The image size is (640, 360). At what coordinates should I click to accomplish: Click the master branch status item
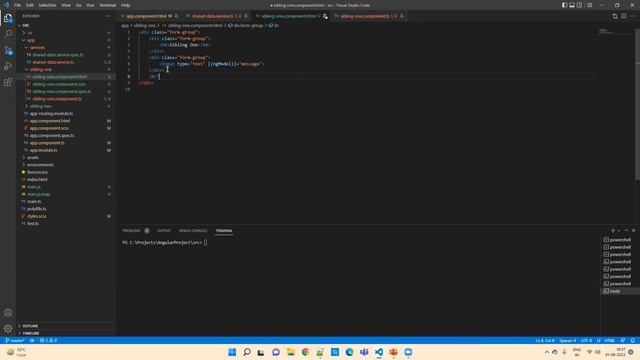point(15,340)
